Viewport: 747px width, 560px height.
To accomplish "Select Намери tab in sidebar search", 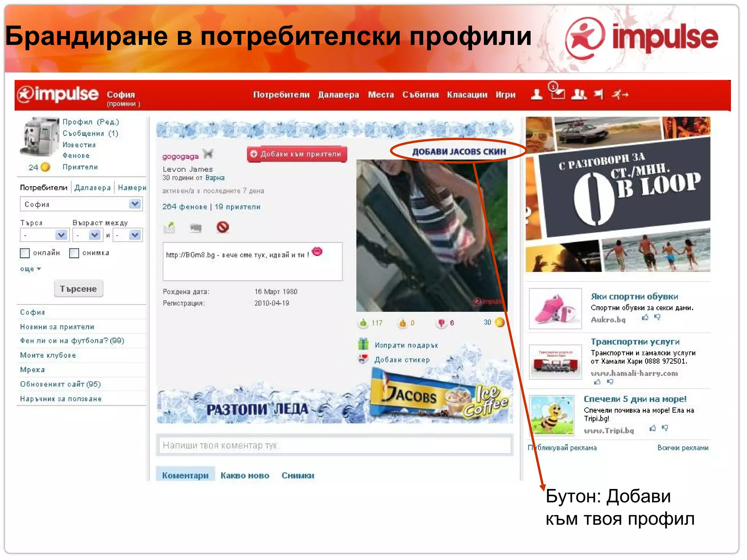I will [132, 187].
